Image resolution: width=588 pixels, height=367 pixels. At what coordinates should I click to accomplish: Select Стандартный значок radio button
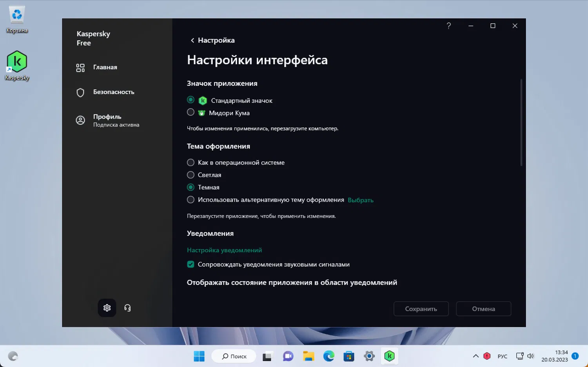pos(191,100)
